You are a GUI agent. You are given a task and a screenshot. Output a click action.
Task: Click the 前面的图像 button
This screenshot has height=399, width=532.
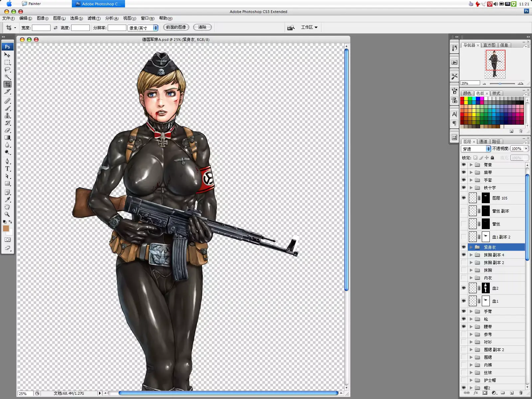(176, 27)
